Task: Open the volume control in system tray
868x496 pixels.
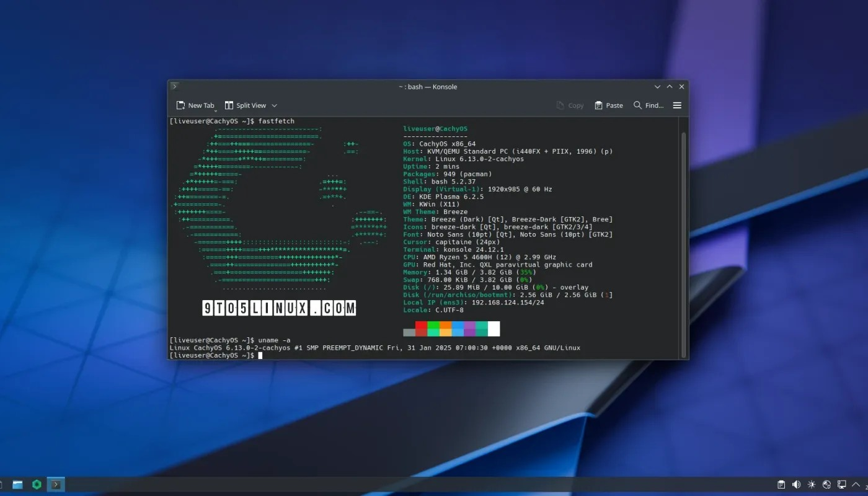Action: coord(796,484)
